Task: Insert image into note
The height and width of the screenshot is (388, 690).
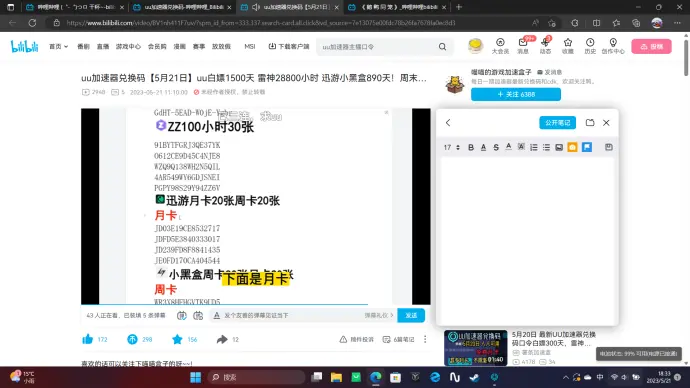Action: point(559,147)
